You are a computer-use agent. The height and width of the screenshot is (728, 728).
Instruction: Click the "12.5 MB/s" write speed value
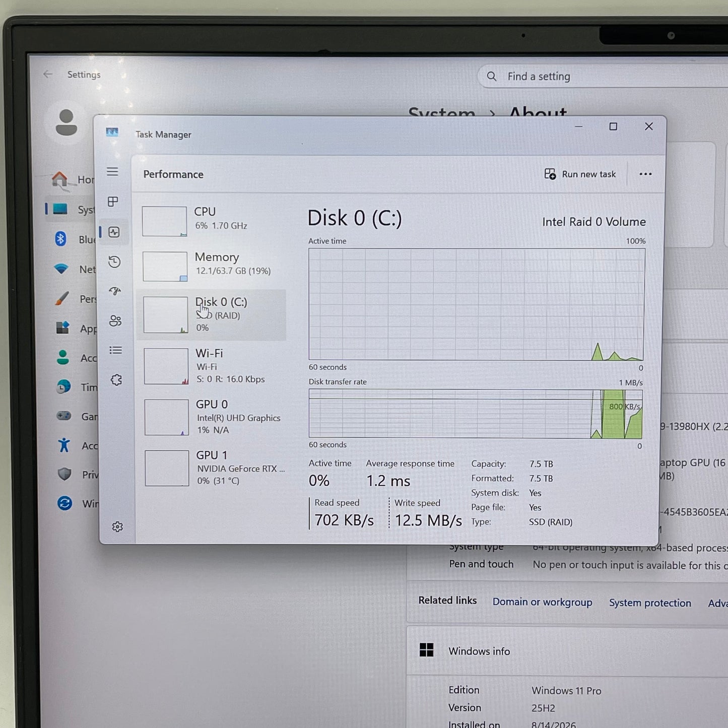428,520
